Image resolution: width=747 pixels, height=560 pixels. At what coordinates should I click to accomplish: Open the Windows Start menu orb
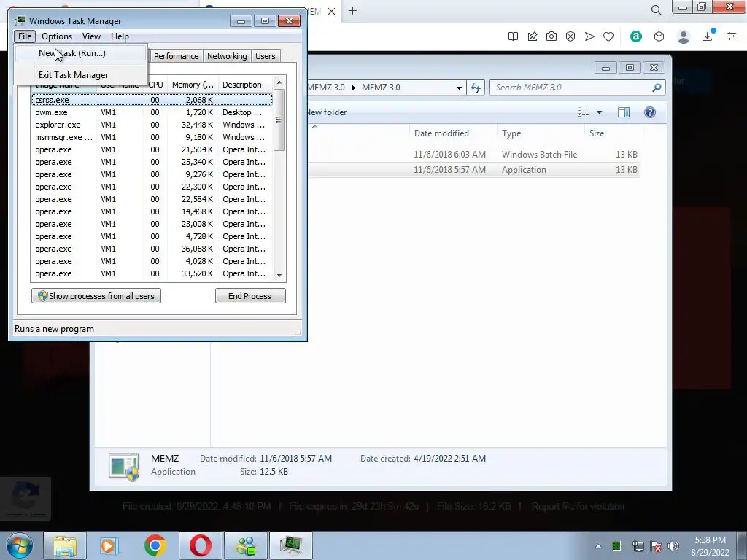point(20,545)
